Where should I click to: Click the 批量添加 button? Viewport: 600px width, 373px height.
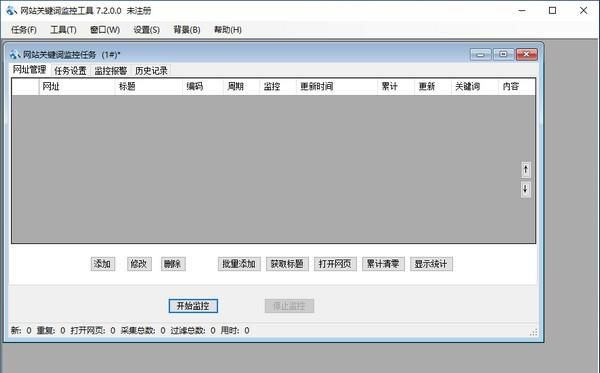point(239,264)
